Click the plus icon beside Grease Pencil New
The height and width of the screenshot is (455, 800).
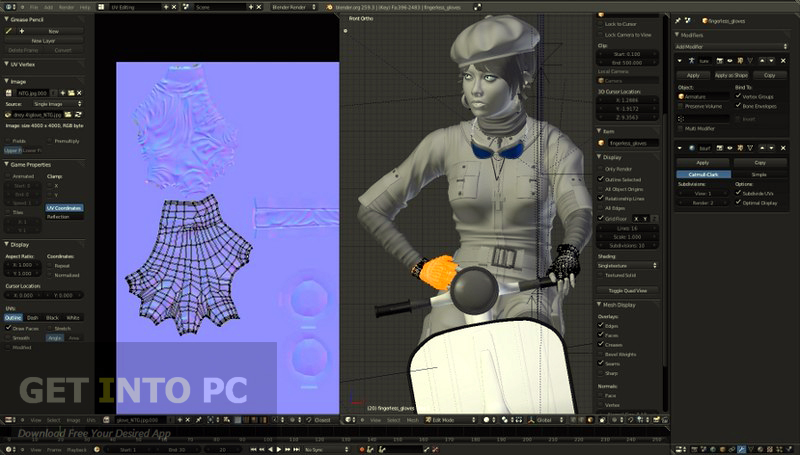pos(21,31)
